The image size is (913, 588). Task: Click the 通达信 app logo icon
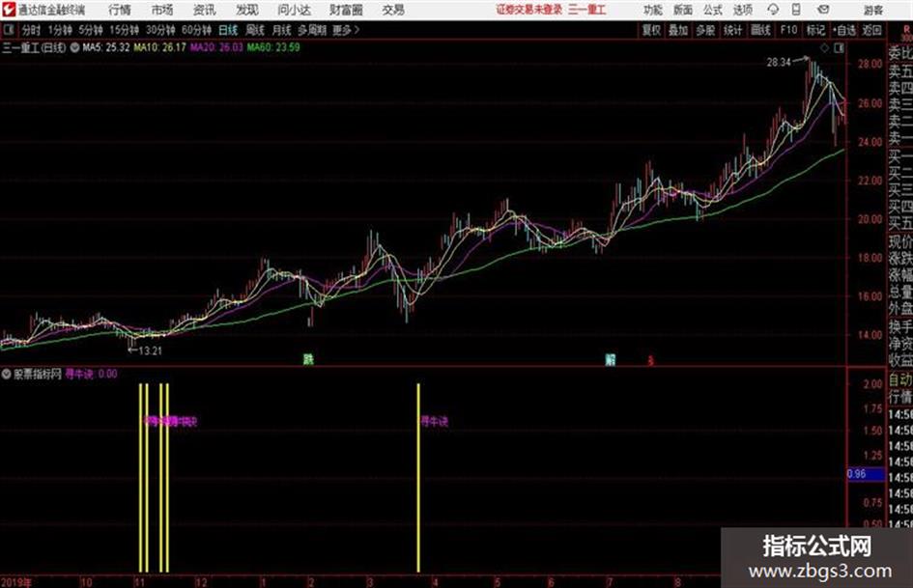(8, 10)
